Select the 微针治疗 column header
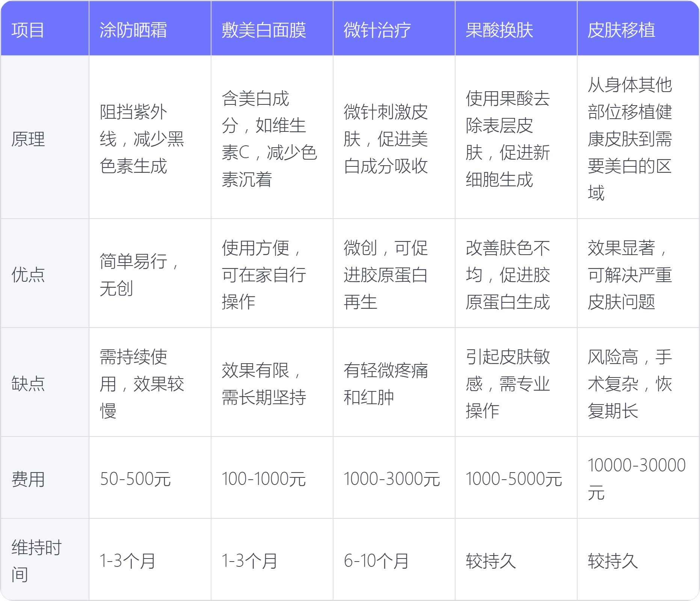The width and height of the screenshot is (700, 601). pyautogui.click(x=377, y=30)
